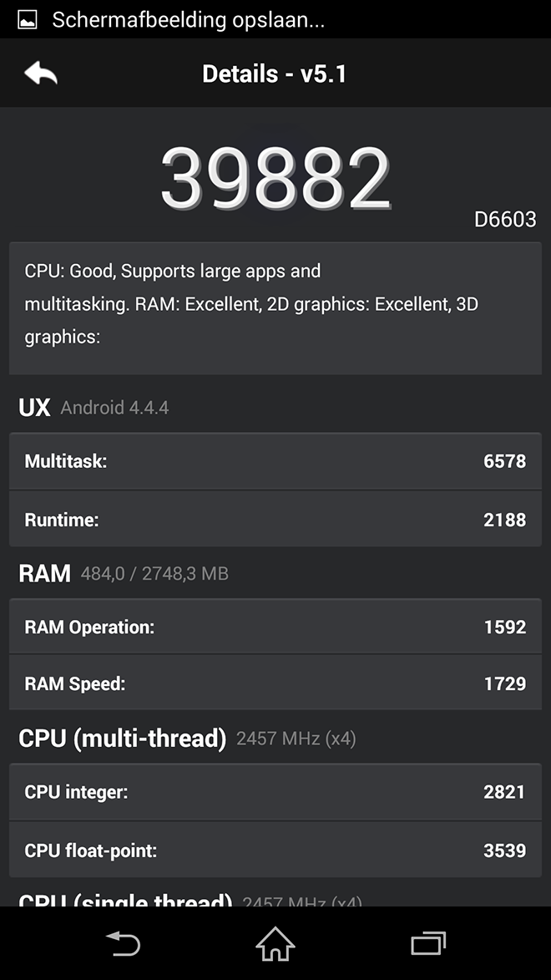Screen dimensions: 551x980
Task: Tap the Android home button
Action: 275,943
